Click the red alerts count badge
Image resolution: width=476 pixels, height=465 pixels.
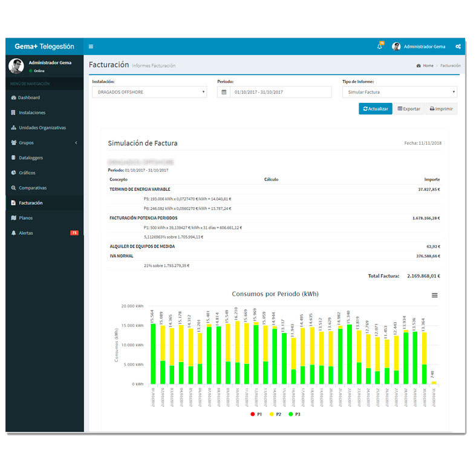pos(74,233)
